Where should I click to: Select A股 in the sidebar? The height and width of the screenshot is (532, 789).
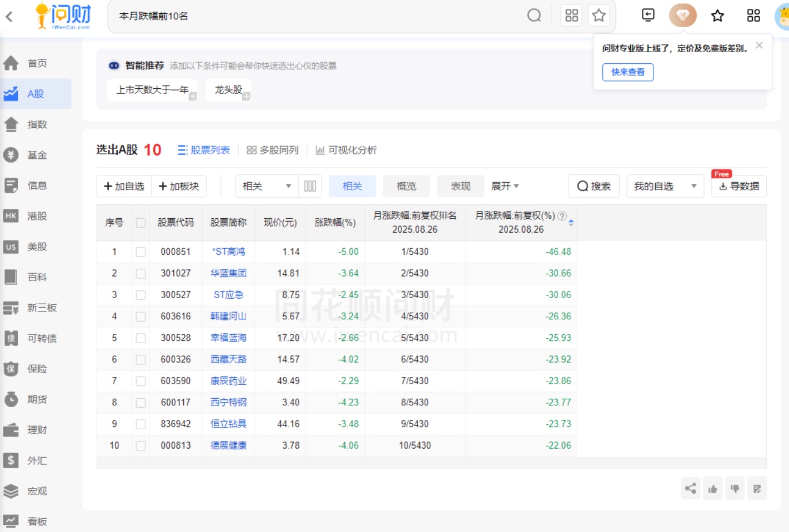[36, 94]
